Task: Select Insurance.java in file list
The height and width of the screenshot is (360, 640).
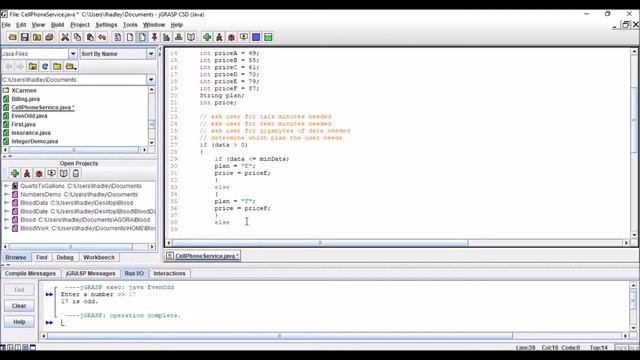Action: tap(31, 133)
